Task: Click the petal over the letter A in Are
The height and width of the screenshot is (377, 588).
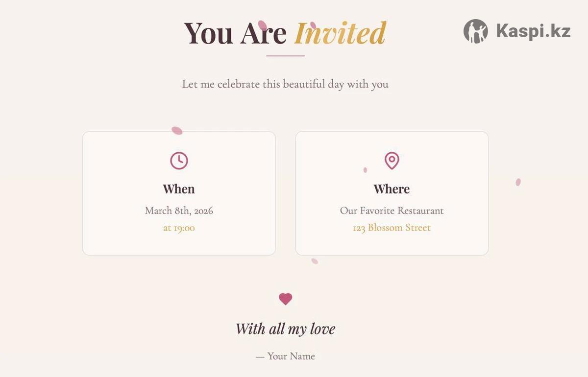Action: (262, 25)
